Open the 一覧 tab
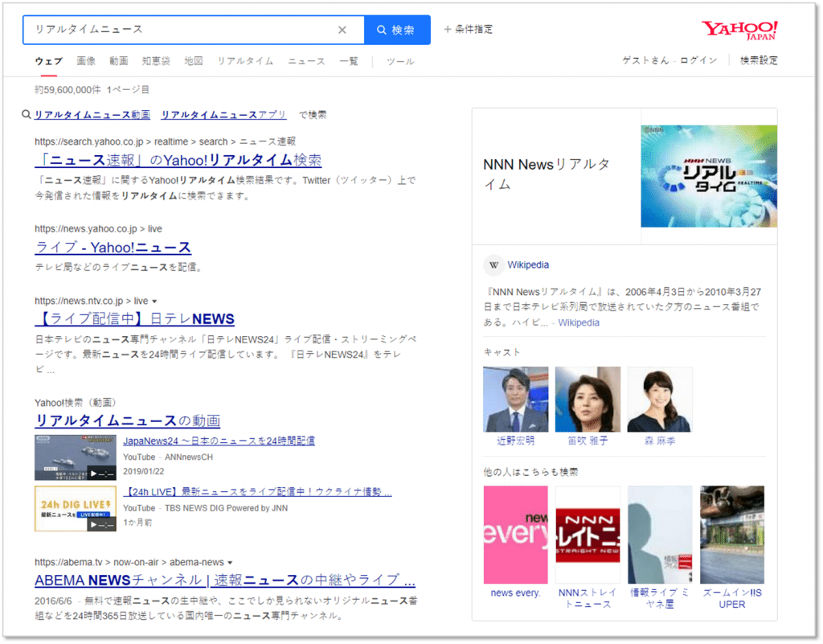Viewport: 823px width, 644px height. click(349, 61)
